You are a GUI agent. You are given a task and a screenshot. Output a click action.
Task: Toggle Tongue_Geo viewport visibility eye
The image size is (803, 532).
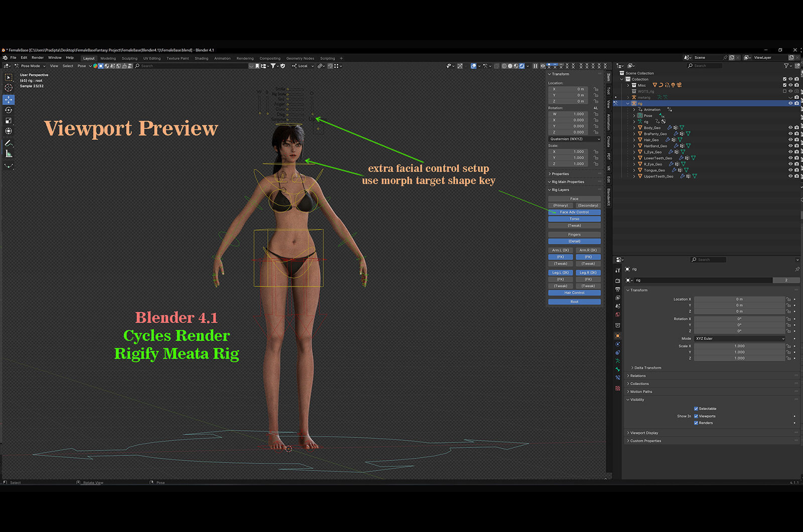point(790,170)
